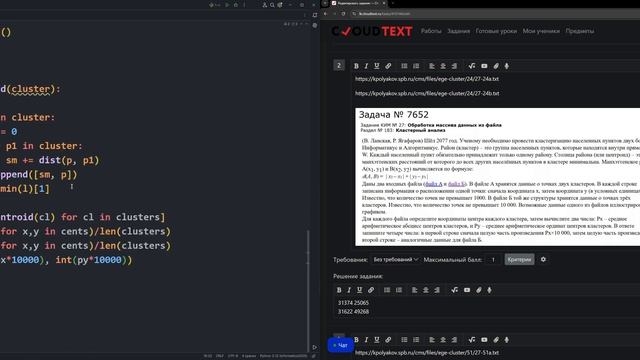Click the Критерии button
Viewport: 640px width, 360px height.
pos(519,259)
